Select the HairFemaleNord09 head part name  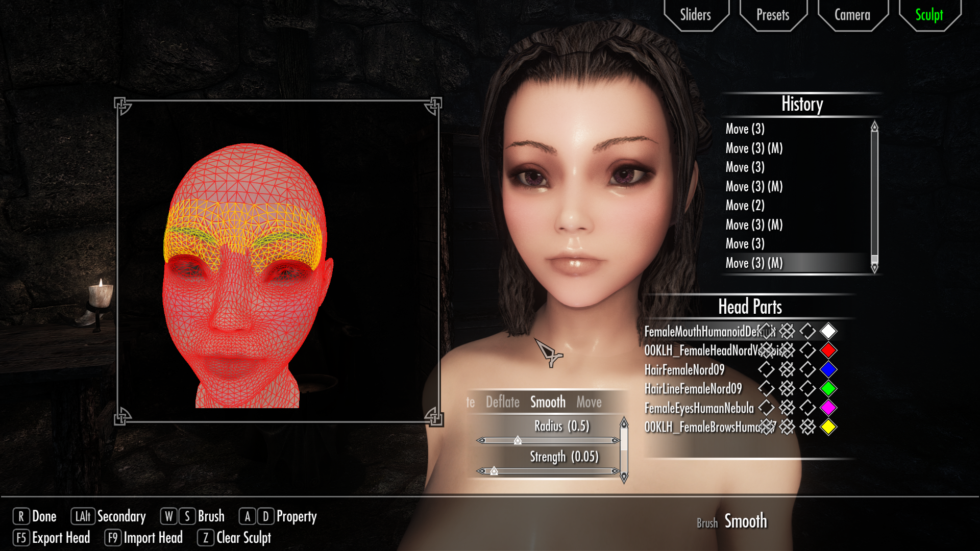point(684,370)
